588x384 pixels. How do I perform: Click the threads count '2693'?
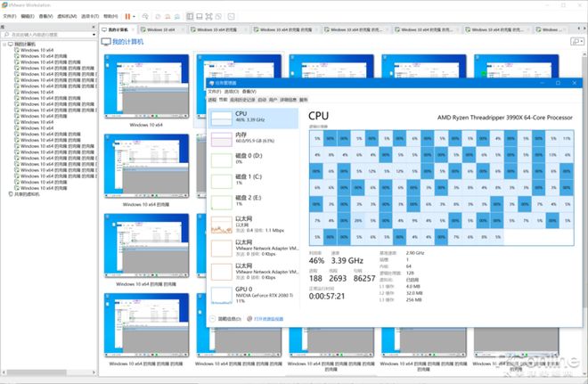(338, 278)
